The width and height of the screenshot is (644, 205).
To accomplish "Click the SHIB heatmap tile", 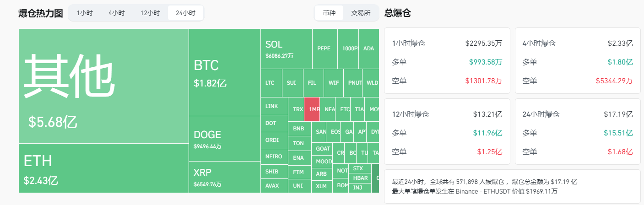I will [274, 171].
